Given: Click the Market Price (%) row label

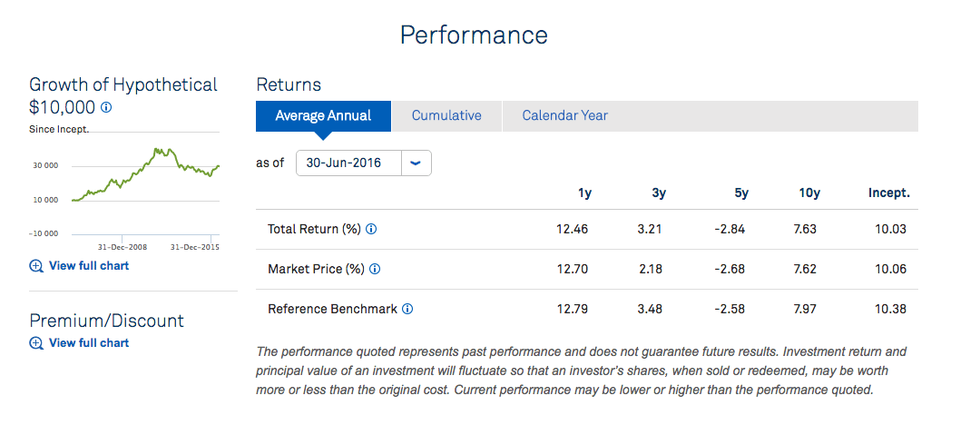Looking at the screenshot, I should pyautogui.click(x=317, y=269).
